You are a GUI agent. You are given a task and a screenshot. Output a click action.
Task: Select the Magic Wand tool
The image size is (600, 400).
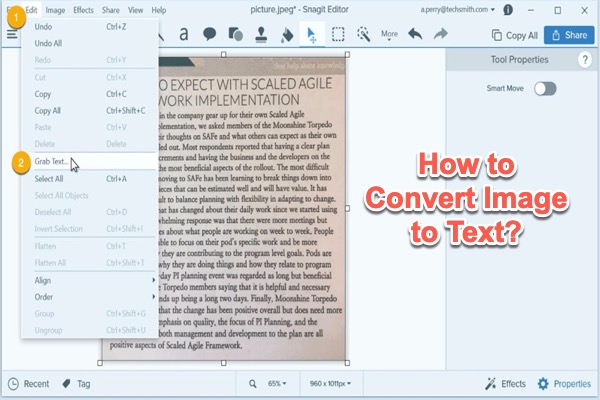pos(363,34)
